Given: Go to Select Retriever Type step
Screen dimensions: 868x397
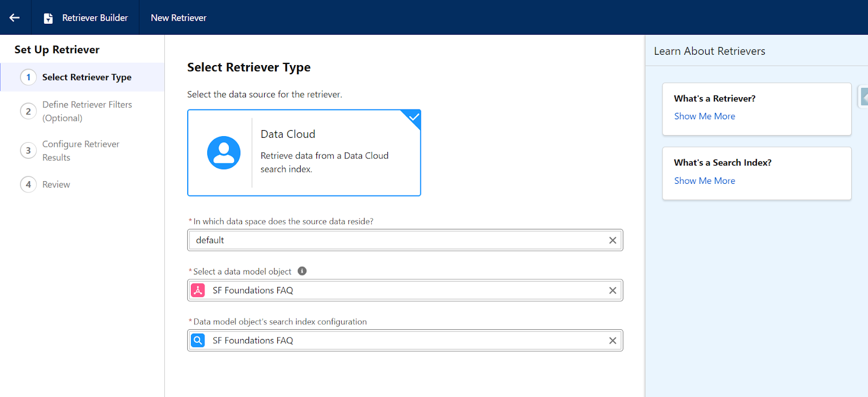Looking at the screenshot, I should point(87,77).
